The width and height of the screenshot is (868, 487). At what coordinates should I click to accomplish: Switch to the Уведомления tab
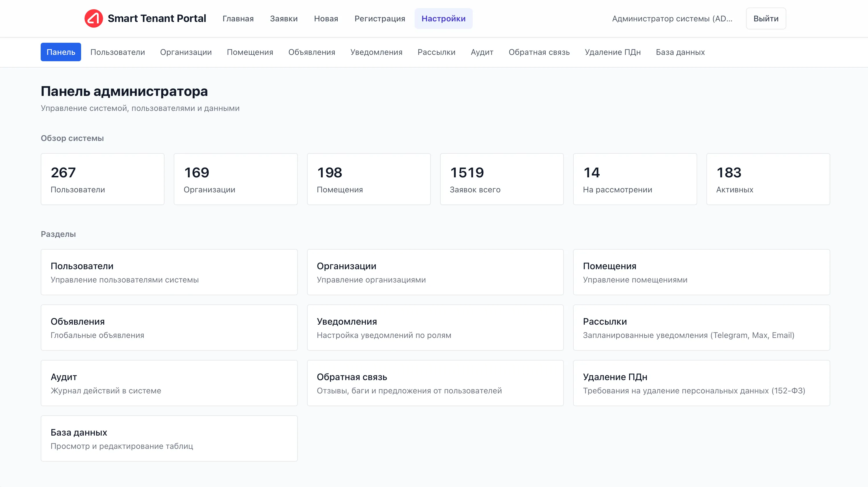coord(376,52)
